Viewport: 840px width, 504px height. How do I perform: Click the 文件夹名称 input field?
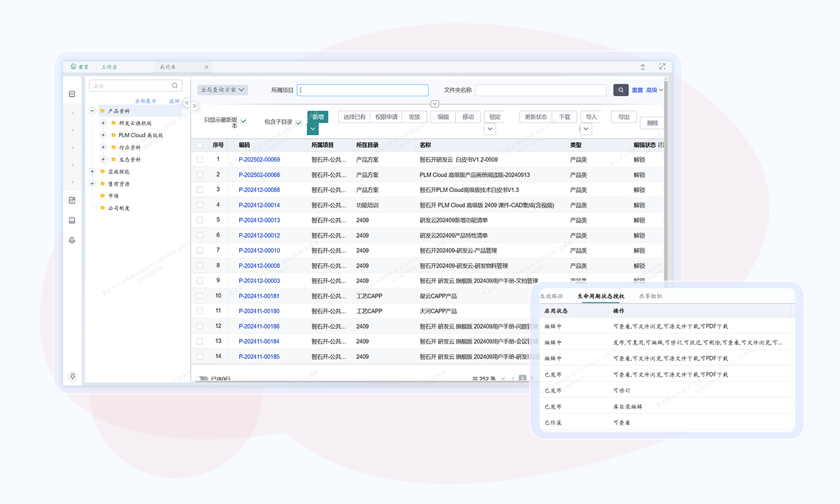[x=541, y=90]
